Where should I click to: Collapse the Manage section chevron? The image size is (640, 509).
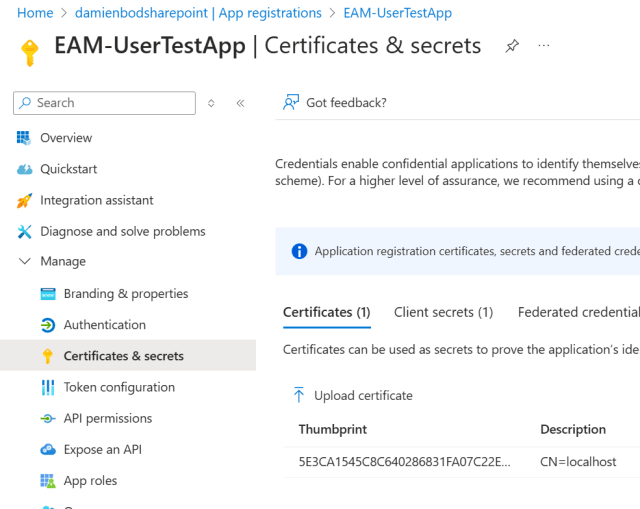[x=25, y=261]
